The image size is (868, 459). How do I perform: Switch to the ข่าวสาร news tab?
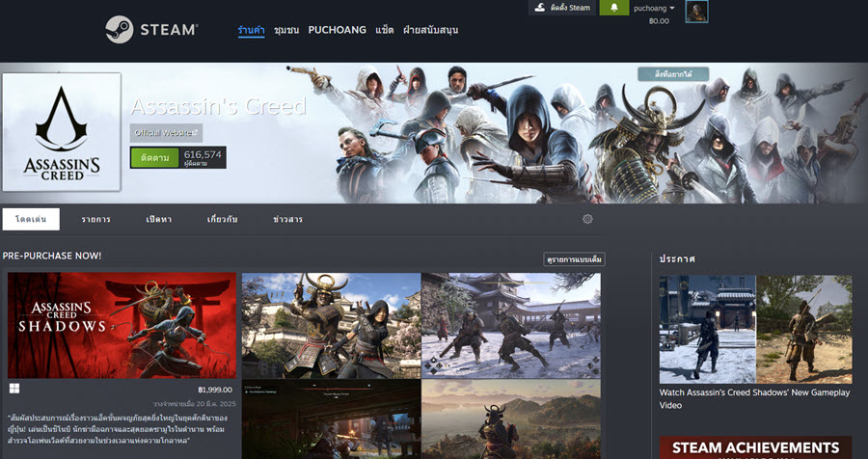click(287, 219)
